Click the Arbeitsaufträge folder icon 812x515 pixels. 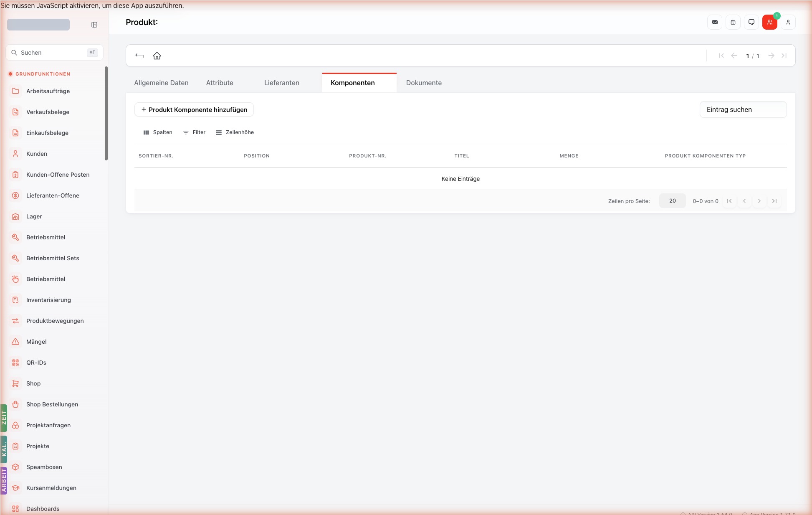(x=15, y=91)
